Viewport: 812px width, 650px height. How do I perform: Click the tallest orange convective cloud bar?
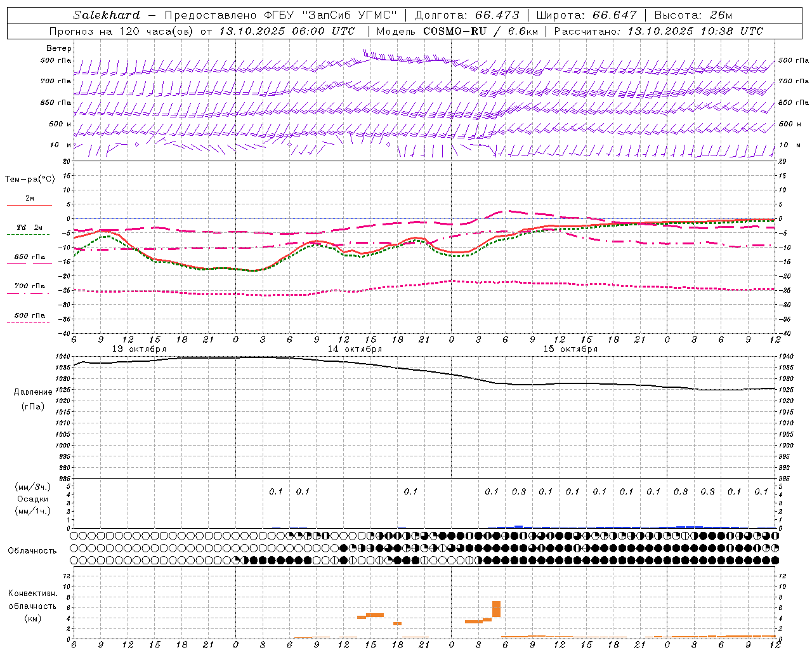(496, 609)
